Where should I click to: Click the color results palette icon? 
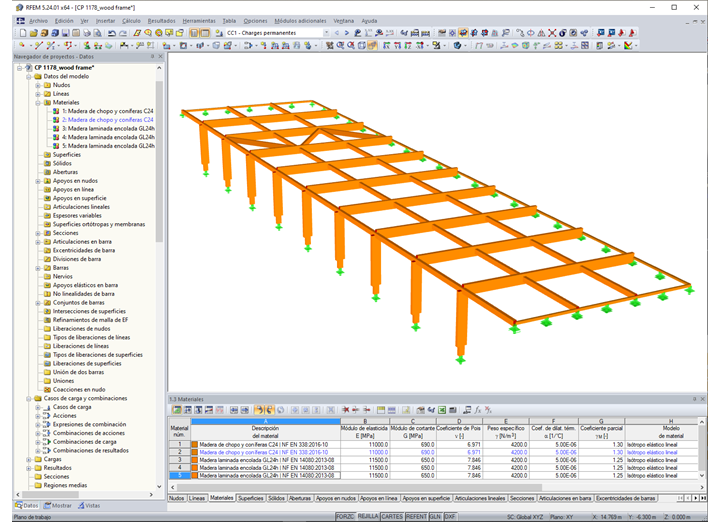tap(628, 45)
